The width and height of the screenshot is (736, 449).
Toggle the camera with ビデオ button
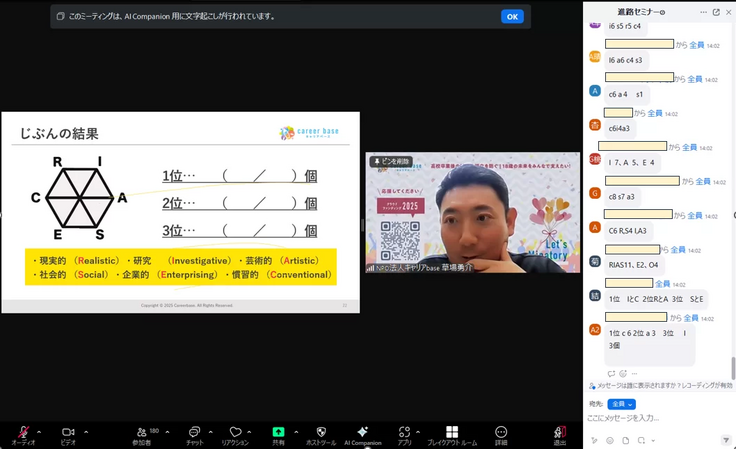[x=68, y=432]
